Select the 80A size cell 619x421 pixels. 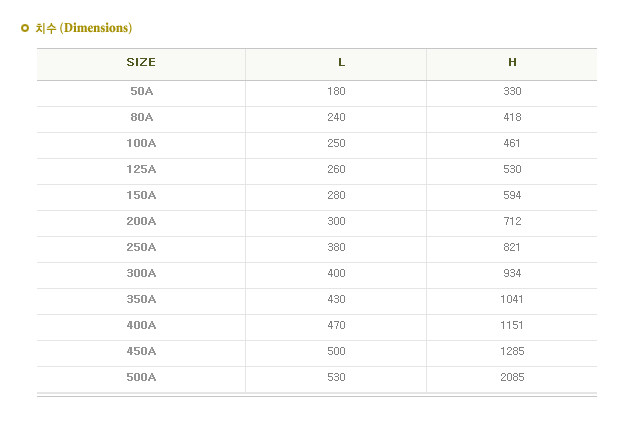coord(141,117)
